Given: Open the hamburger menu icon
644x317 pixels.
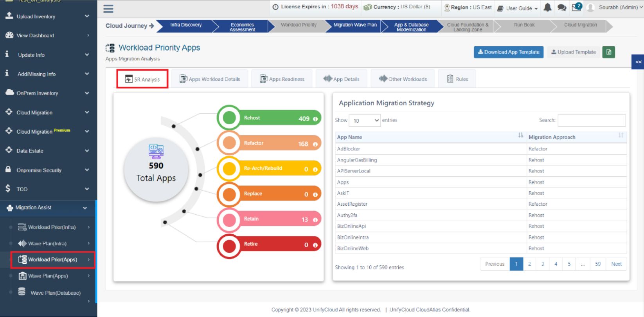Looking at the screenshot, I should (108, 9).
